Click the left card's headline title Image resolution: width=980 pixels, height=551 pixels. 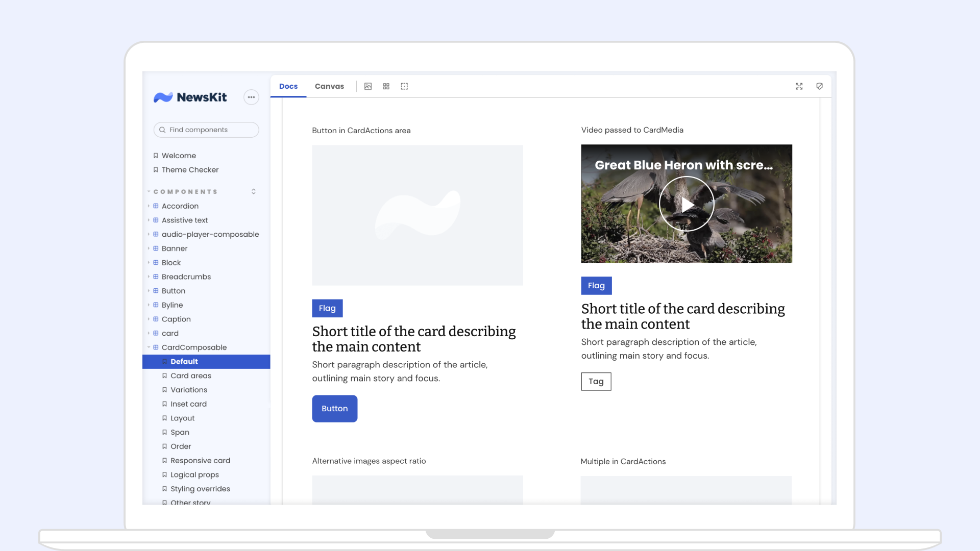coord(414,339)
